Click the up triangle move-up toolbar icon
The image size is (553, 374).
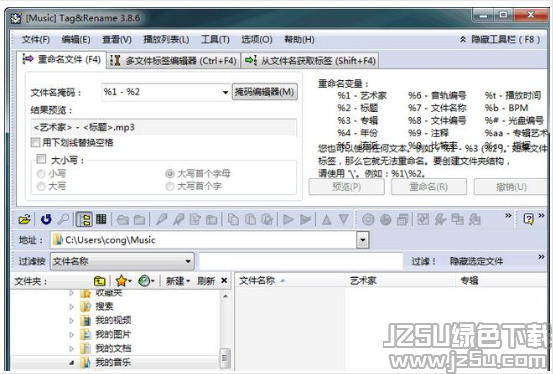click(x=327, y=219)
